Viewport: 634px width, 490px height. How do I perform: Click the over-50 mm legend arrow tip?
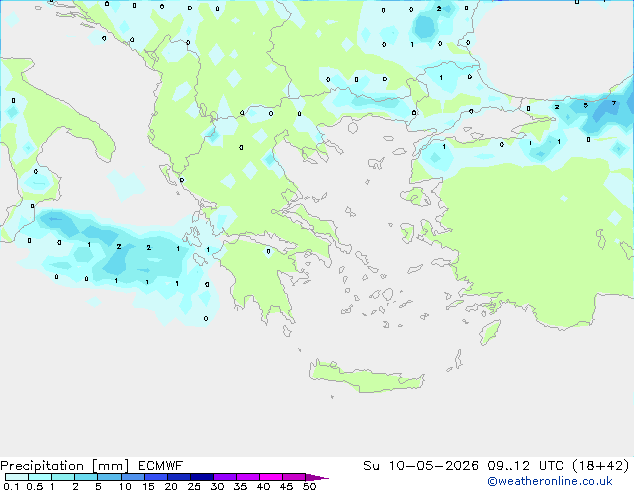click(317, 477)
